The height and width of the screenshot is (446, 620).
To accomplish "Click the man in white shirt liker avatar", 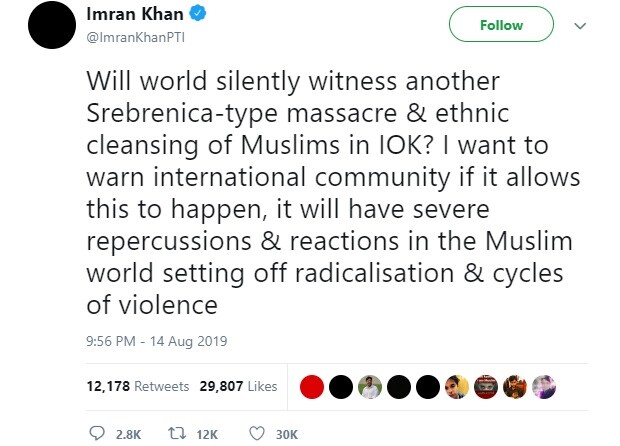I will (x=370, y=387).
